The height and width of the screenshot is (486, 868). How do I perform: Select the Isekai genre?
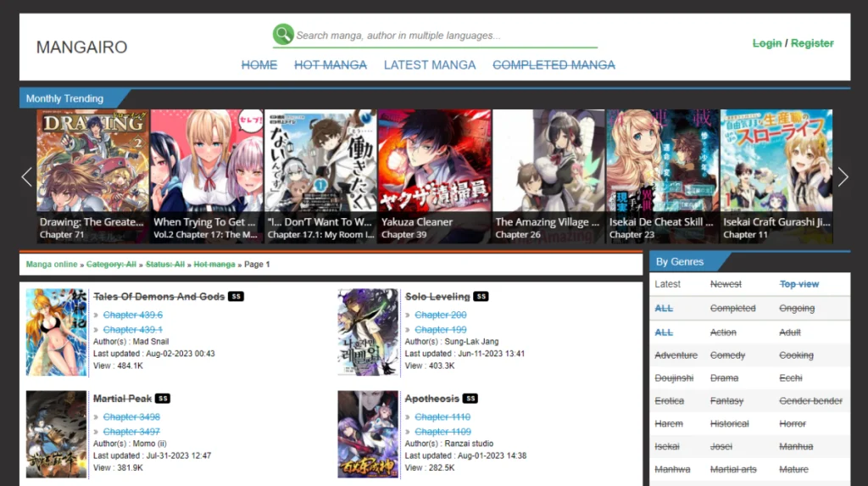667,446
